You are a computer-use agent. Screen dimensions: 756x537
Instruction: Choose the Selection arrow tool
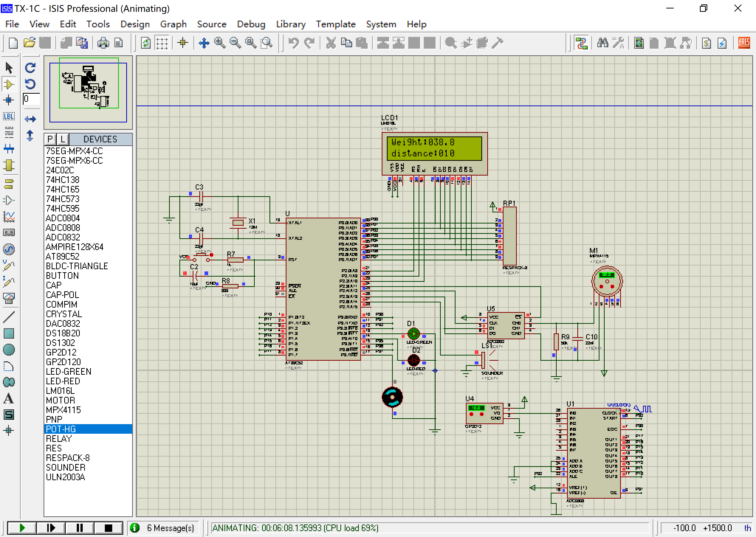pyautogui.click(x=9, y=68)
